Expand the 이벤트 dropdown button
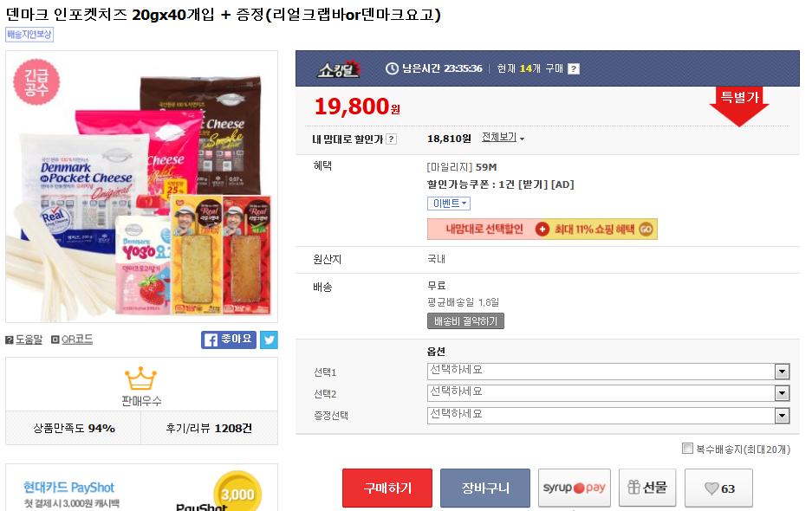Viewport: 812px width, 511px height. [449, 204]
